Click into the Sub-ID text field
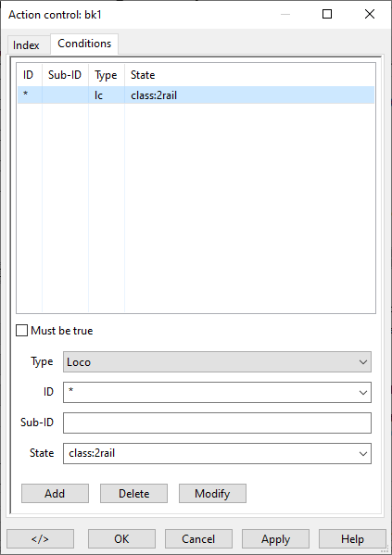Image resolution: width=392 pixels, height=555 pixels. pyautogui.click(x=217, y=423)
